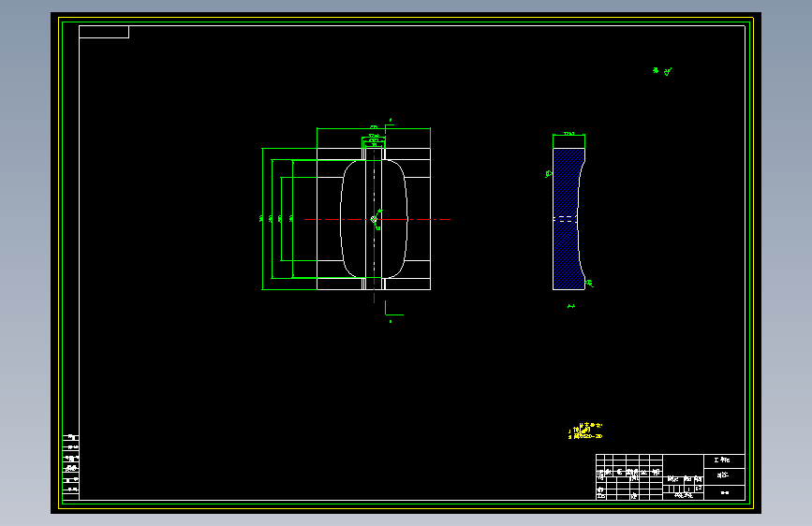Click the empty box at top-left of frame
Viewport: 812px width, 526px height.
[104, 32]
